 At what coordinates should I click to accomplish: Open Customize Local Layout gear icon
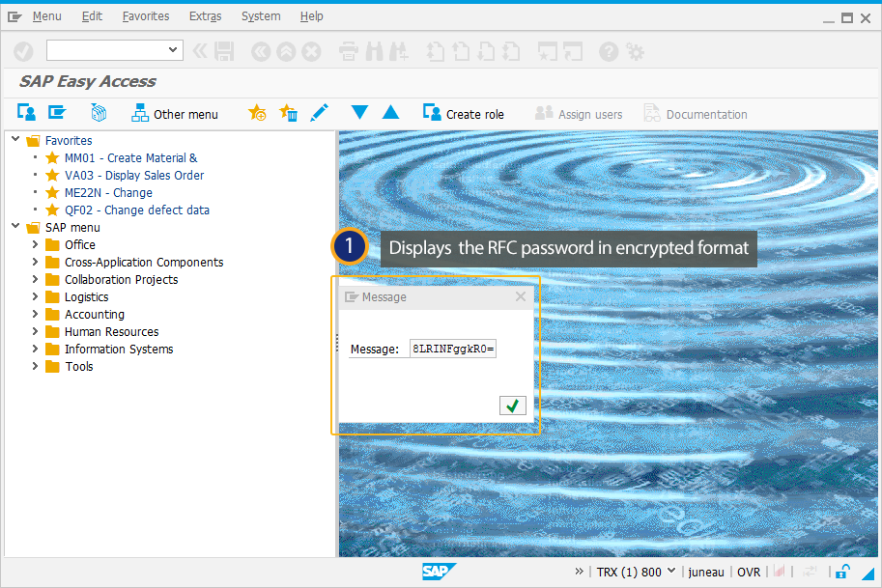(636, 52)
